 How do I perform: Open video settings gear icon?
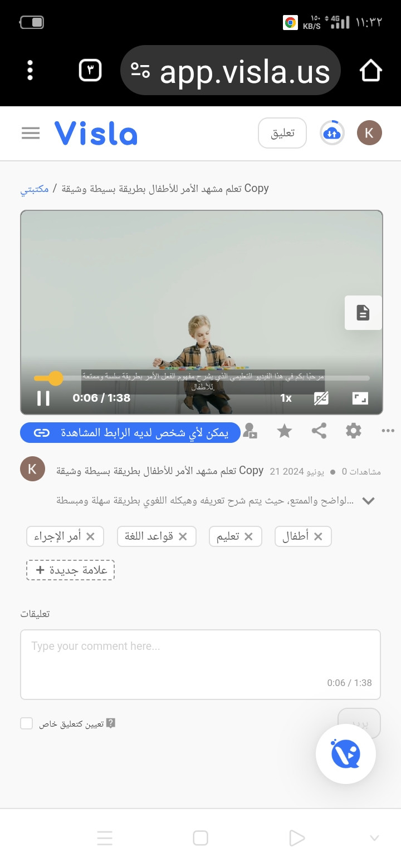pos(354,431)
